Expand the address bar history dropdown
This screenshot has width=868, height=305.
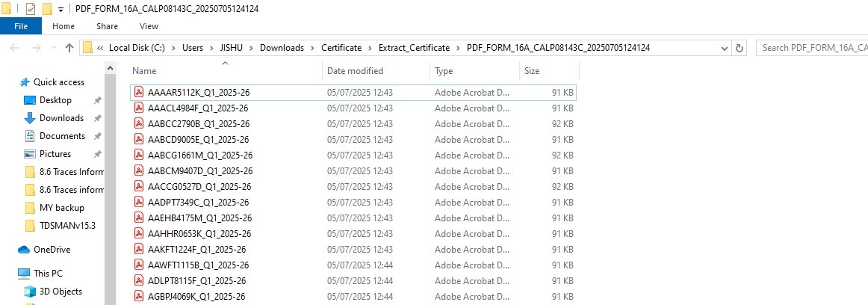(x=725, y=48)
